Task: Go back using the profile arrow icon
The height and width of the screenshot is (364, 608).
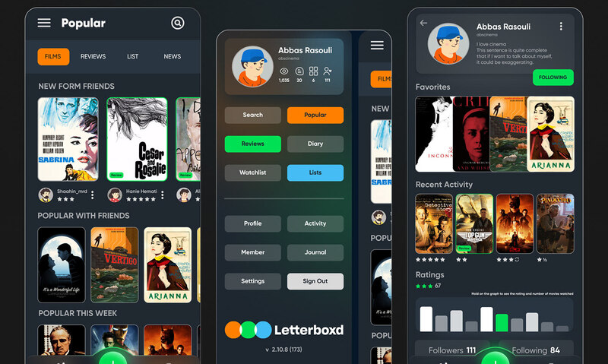Action: click(x=423, y=24)
